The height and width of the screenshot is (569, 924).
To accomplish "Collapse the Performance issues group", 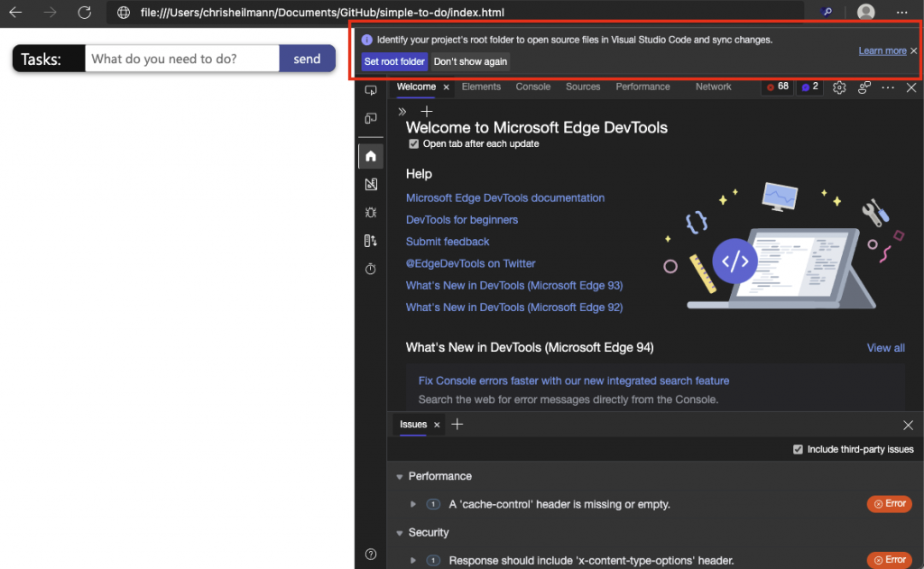I will [400, 476].
